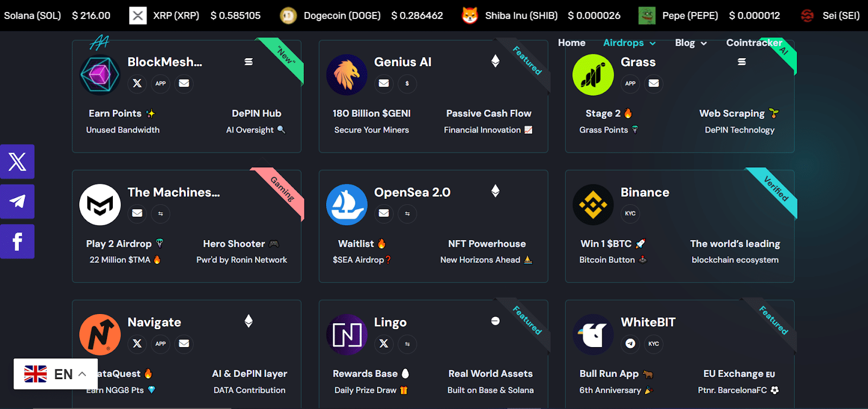Screen dimensions: 868x409
Task: Click the Navigate X (Twitter) icon
Action: click(137, 343)
